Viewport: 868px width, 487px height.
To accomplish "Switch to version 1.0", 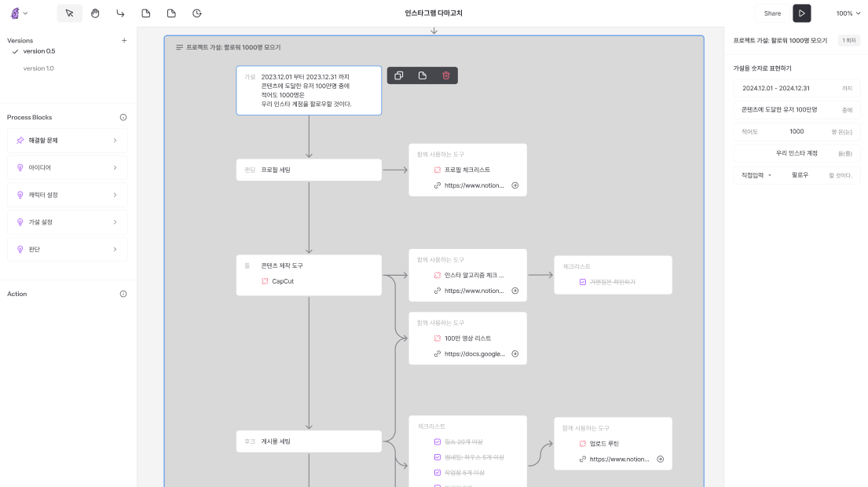I will coord(38,68).
